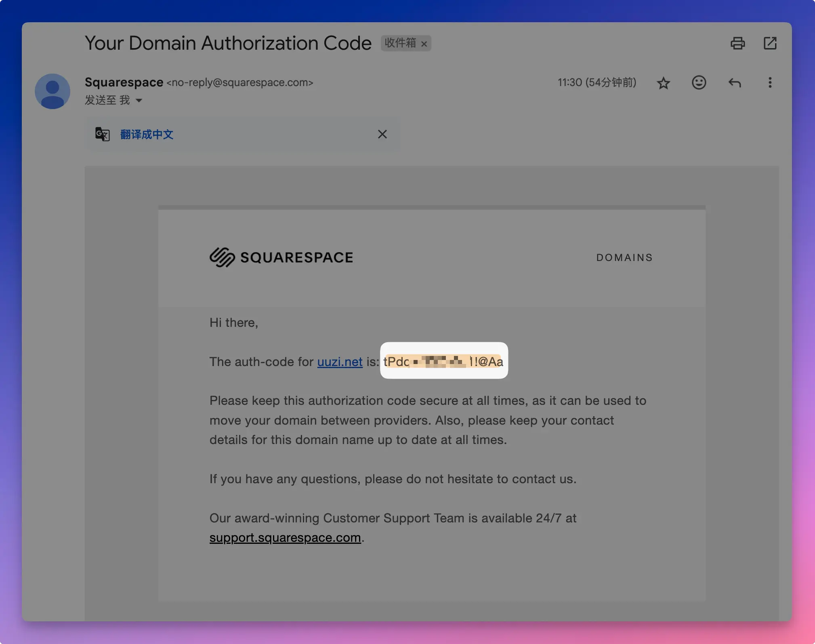Click the Google Translate icon

(x=102, y=134)
